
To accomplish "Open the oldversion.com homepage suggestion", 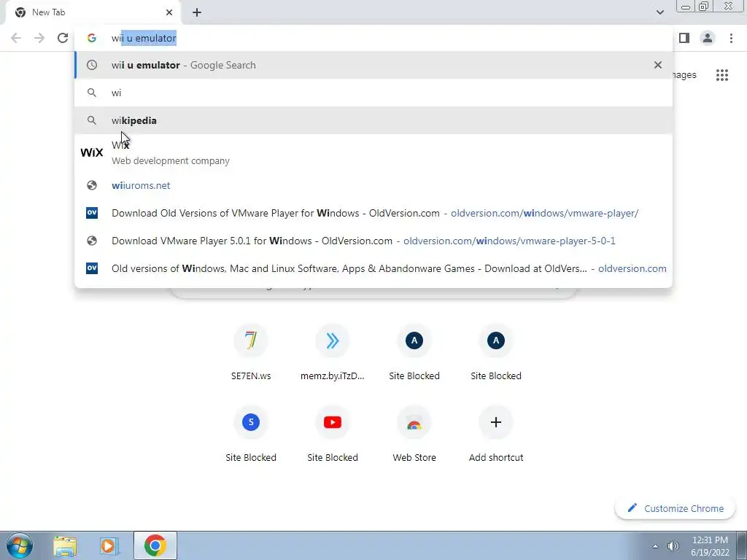I will pyautogui.click(x=373, y=268).
